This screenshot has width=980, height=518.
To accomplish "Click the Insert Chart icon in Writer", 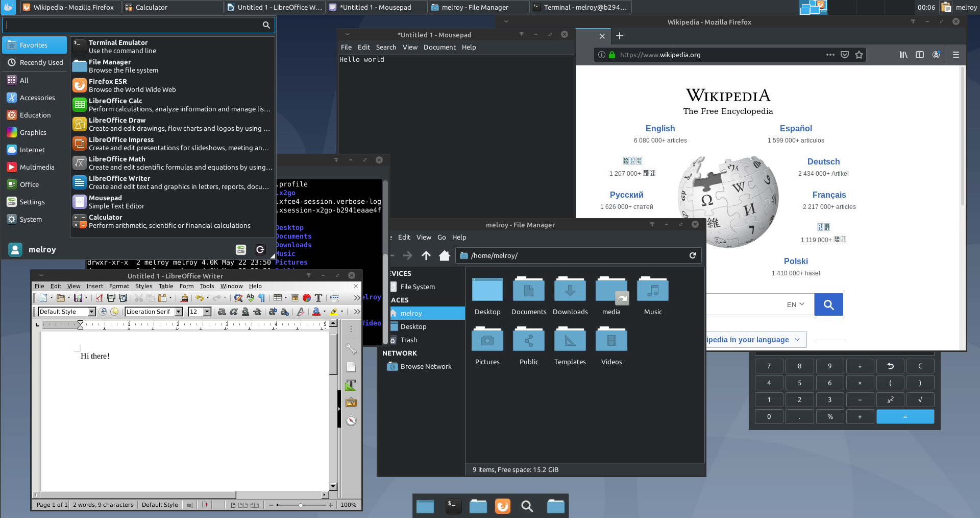I will [x=307, y=298].
